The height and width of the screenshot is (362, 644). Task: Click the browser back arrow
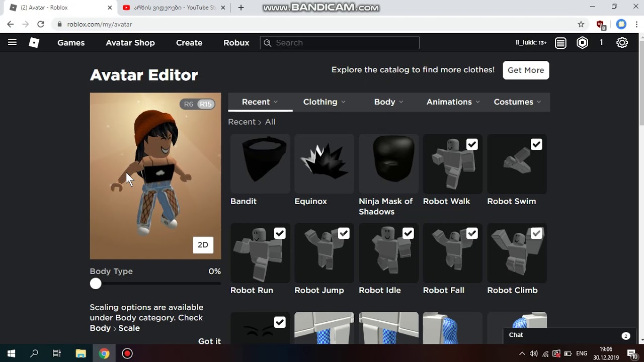click(11, 24)
